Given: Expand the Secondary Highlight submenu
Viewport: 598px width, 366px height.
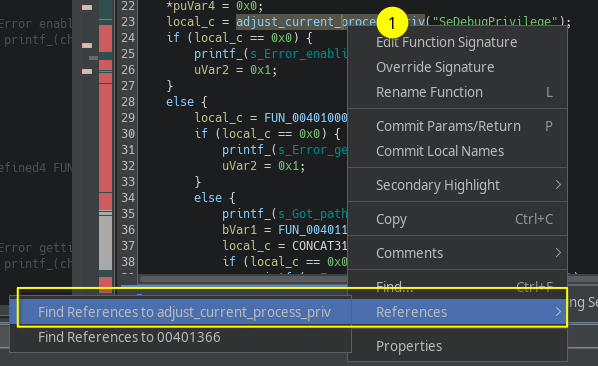Looking at the screenshot, I should (457, 185).
